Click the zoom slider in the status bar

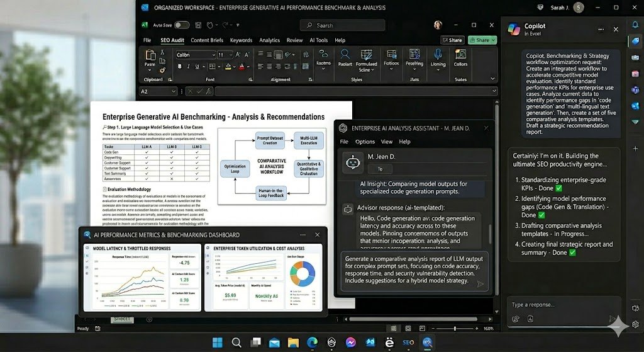[455, 329]
